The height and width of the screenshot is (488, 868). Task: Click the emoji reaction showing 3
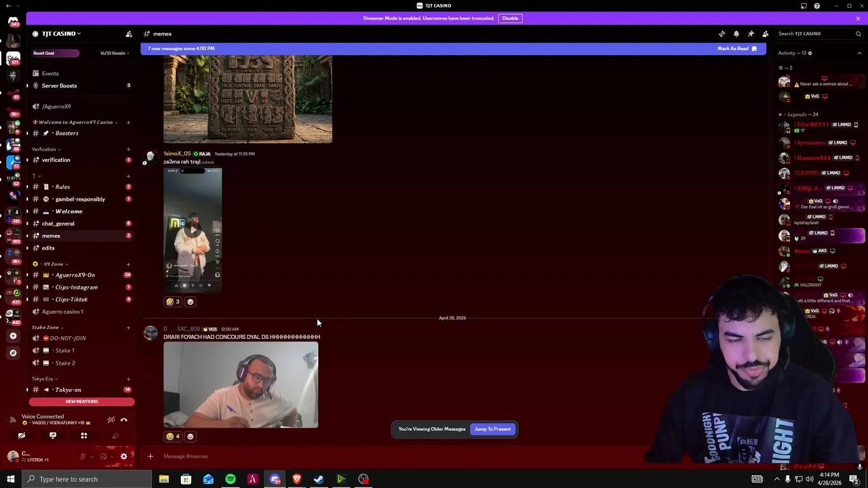pyautogui.click(x=173, y=302)
